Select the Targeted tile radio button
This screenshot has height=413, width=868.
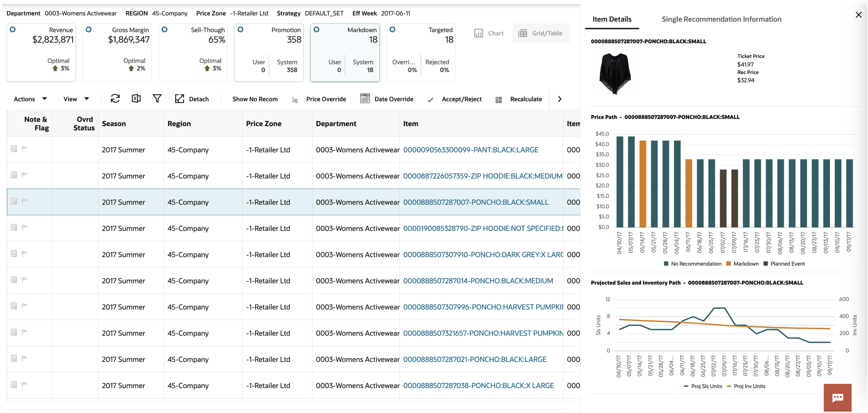pyautogui.click(x=393, y=30)
